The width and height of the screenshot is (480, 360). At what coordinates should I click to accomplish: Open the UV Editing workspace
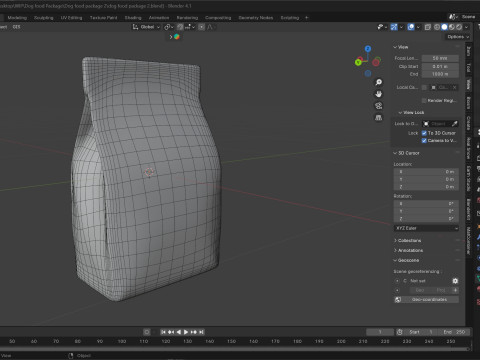click(x=71, y=18)
